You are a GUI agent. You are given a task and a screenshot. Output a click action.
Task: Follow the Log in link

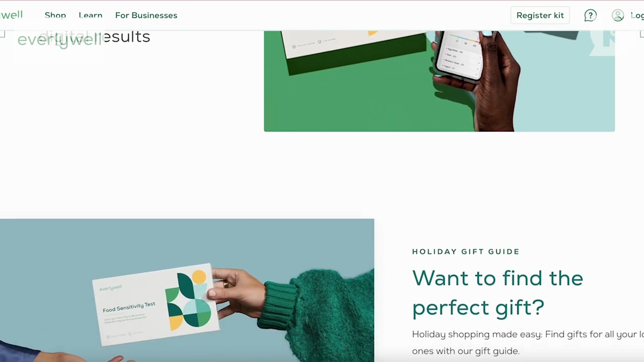pos(637,15)
